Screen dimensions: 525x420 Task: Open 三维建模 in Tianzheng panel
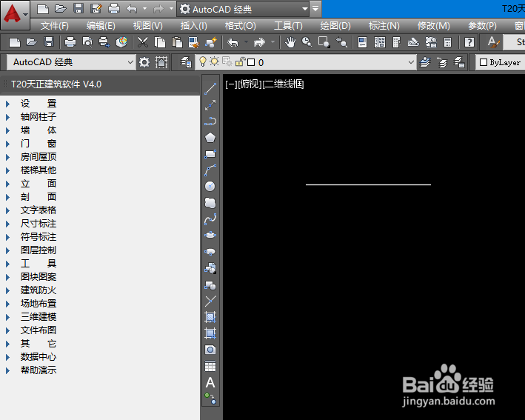pos(39,317)
